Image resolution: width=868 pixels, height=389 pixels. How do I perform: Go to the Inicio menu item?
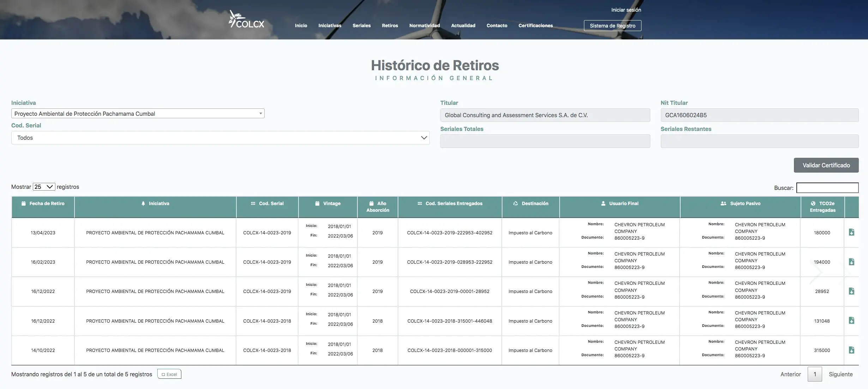point(301,25)
